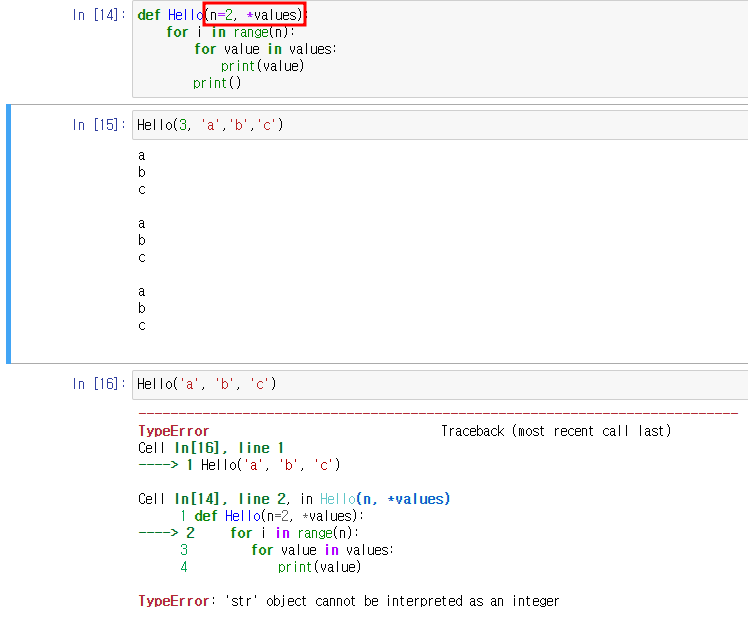
Task: Click the print() line in cell 14
Action: pyautogui.click(x=217, y=83)
